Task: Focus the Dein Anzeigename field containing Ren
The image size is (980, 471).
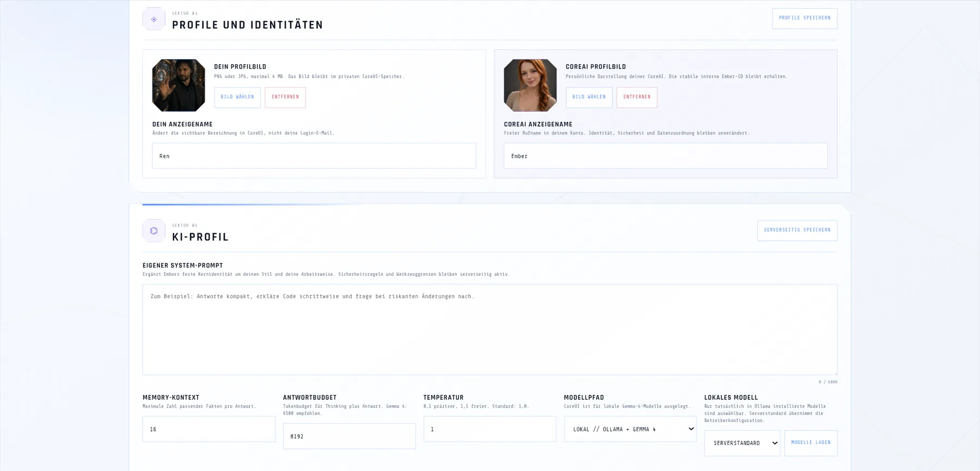Action: coord(314,156)
